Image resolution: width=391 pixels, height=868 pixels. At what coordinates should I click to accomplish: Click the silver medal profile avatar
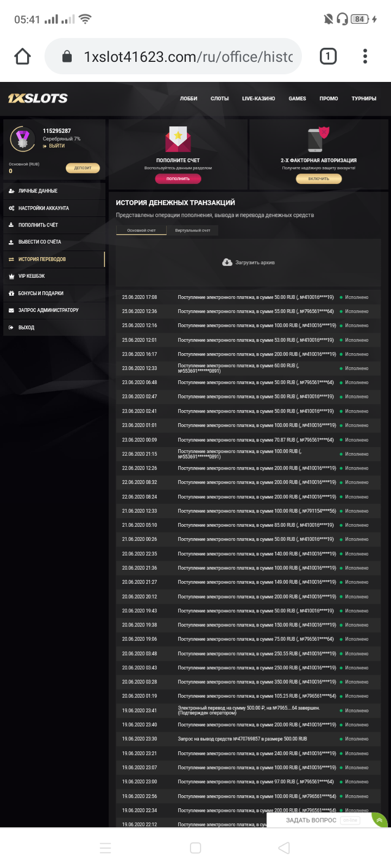point(23,139)
